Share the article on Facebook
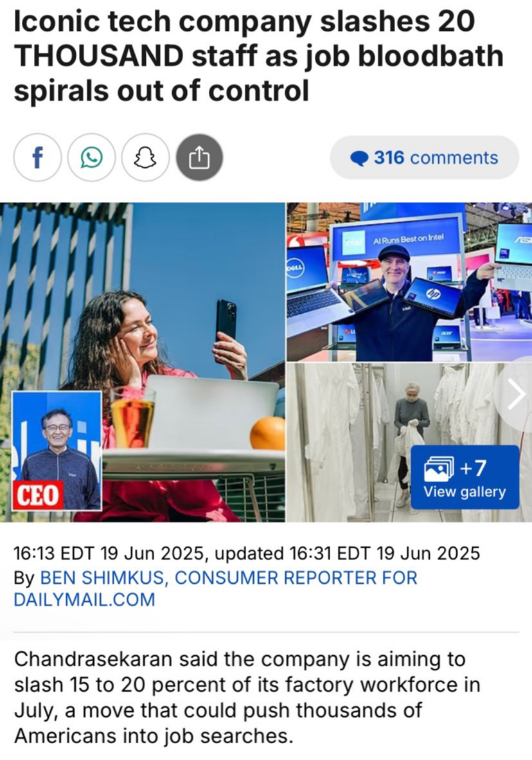Viewport: 532px width, 760px height. [37, 158]
